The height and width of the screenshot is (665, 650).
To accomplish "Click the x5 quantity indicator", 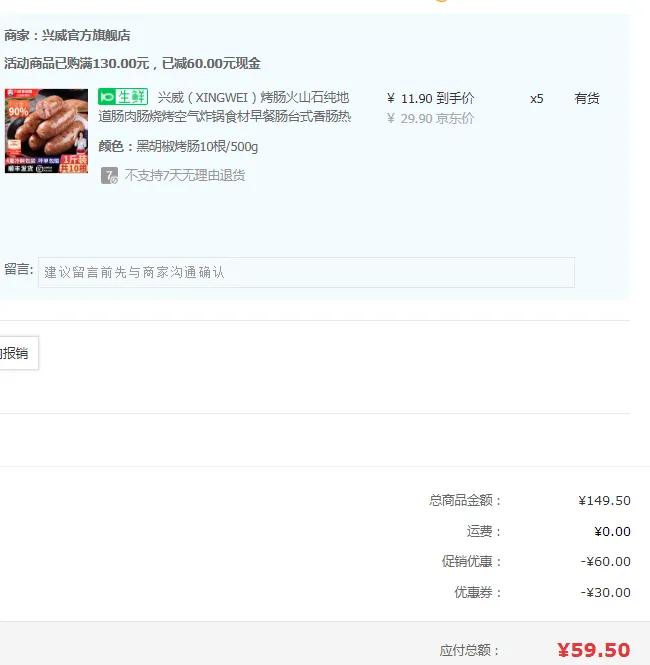I will [536, 98].
